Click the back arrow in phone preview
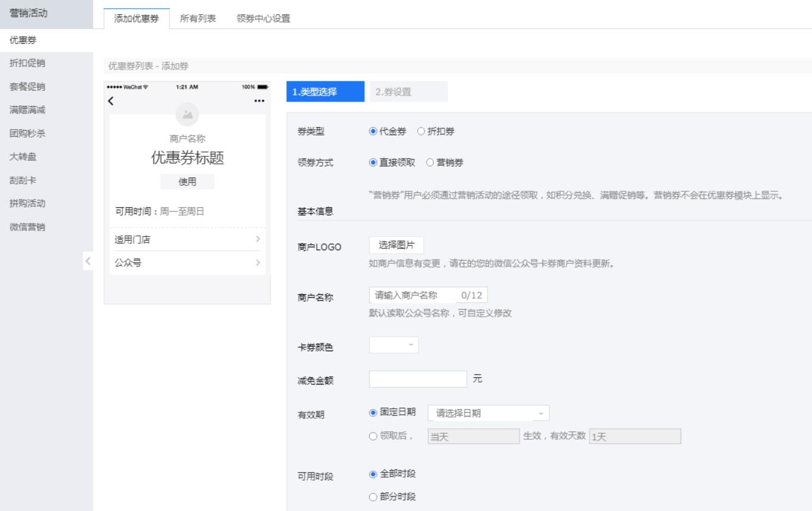 (111, 100)
